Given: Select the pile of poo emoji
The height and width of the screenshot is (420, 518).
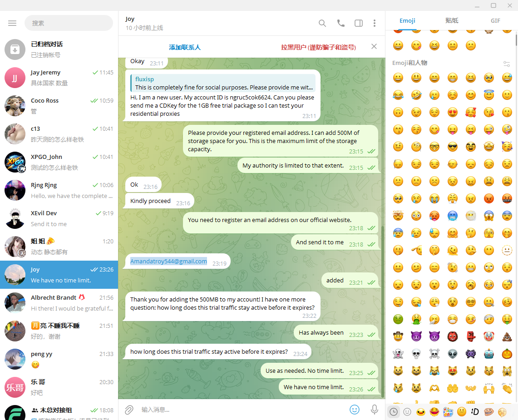Looking at the screenshot, I should [507, 337].
